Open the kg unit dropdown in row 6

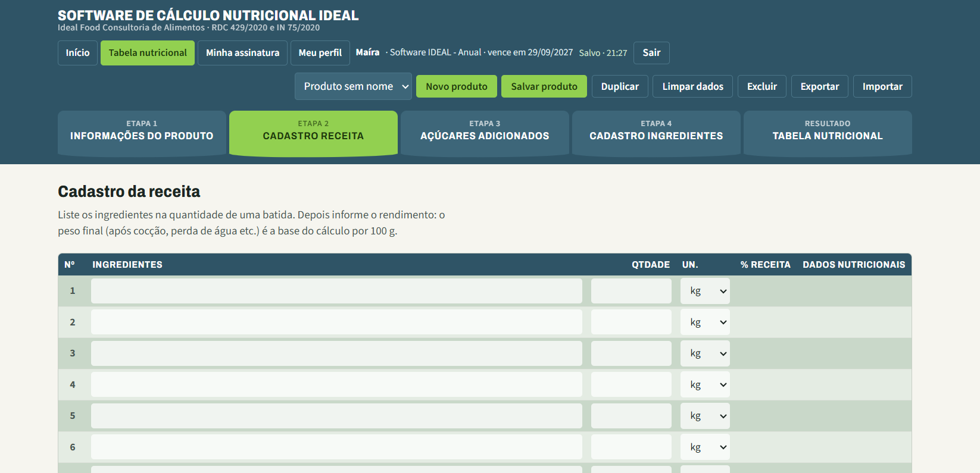click(705, 447)
